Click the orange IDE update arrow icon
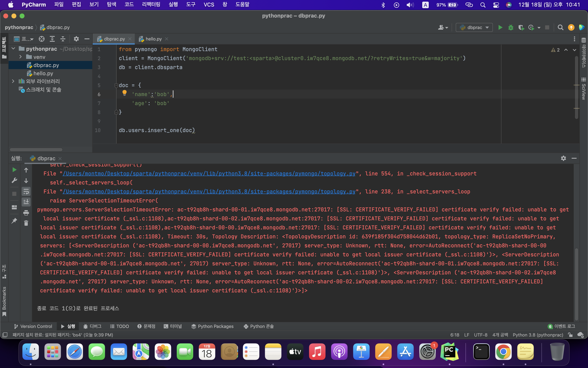This screenshot has height=368, width=588. 571,28
